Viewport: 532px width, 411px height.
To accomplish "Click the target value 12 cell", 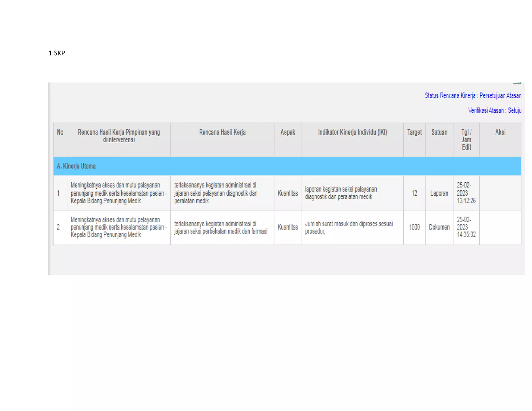I will pyautogui.click(x=414, y=193).
